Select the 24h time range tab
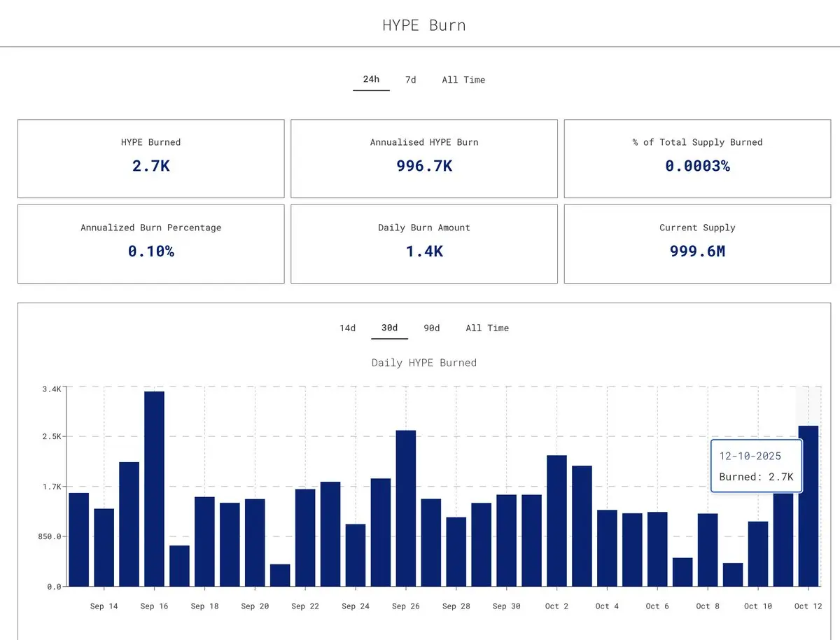Viewport: 840px width, 640px height. (x=371, y=80)
